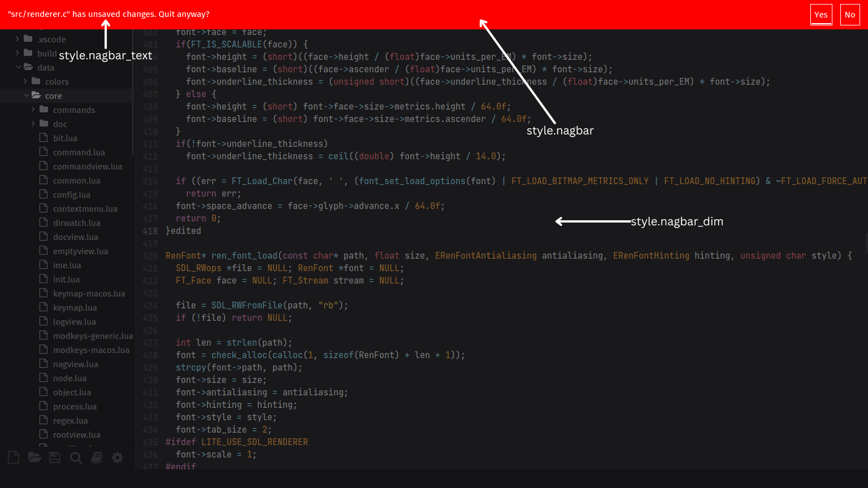Screen dimensions: 868x488
Task: Click 'return err;' on line 415
Action: tap(214, 193)
